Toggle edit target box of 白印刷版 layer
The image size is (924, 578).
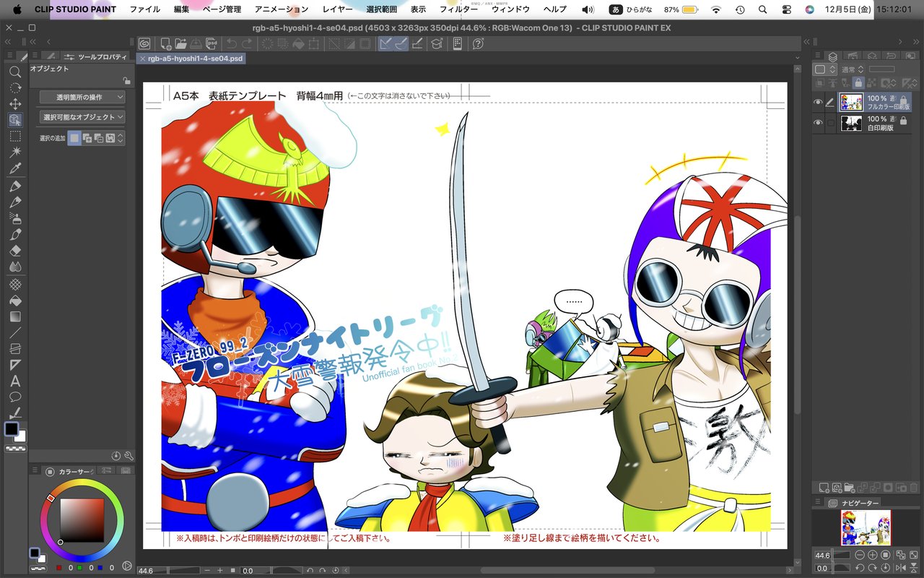tap(831, 123)
